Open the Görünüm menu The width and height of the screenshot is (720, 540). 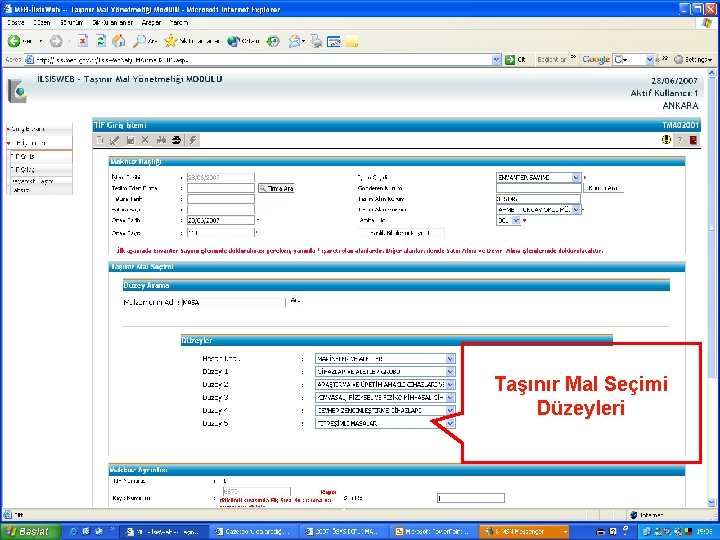(71, 22)
